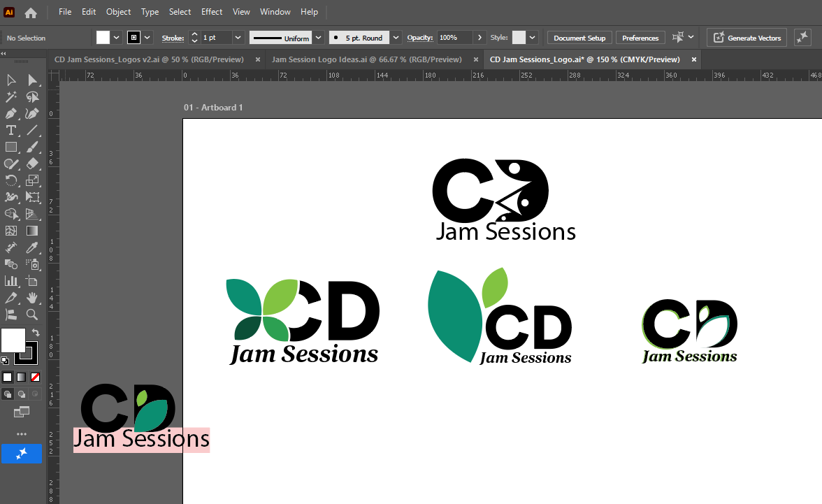Swap fill and stroke colors
This screenshot has height=504, width=822.
coord(36,333)
